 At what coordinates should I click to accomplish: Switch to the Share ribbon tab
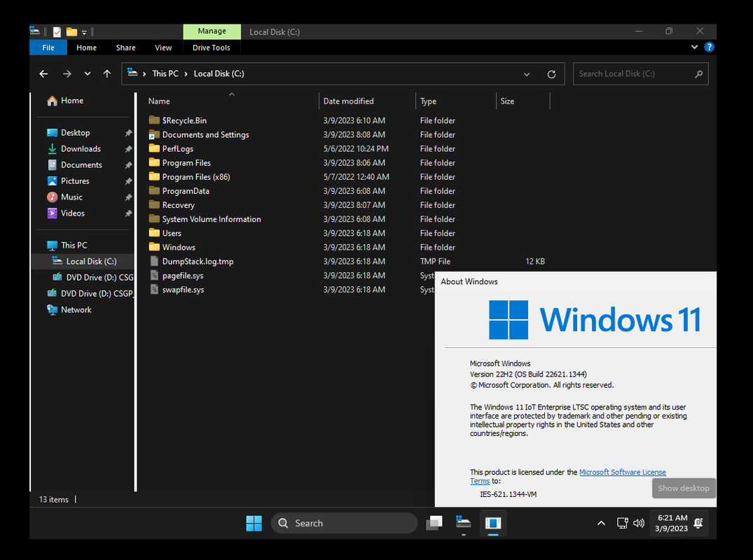(126, 48)
